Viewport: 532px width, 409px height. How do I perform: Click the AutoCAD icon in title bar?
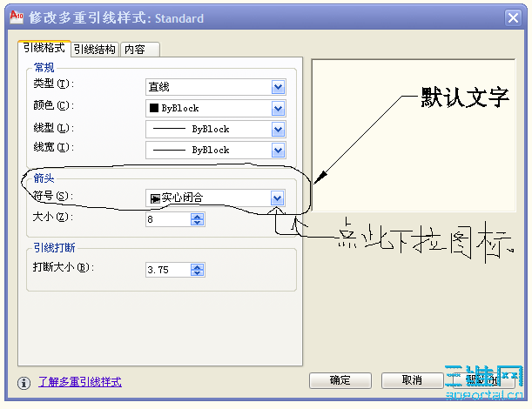pos(17,17)
